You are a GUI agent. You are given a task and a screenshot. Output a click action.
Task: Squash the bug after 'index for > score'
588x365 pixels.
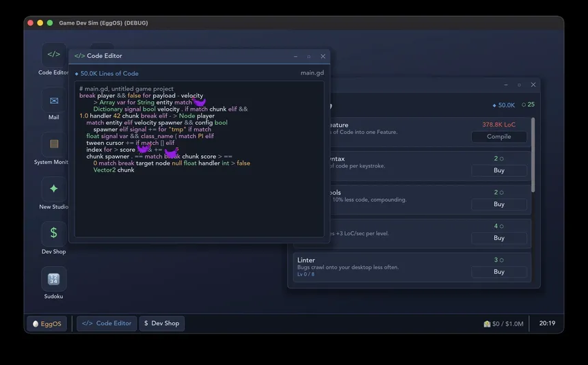[144, 149]
